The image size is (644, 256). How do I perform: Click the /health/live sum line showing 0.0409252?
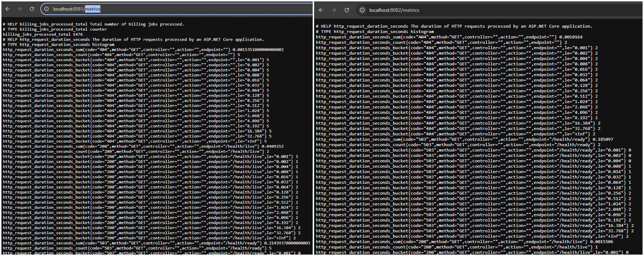coord(143,146)
